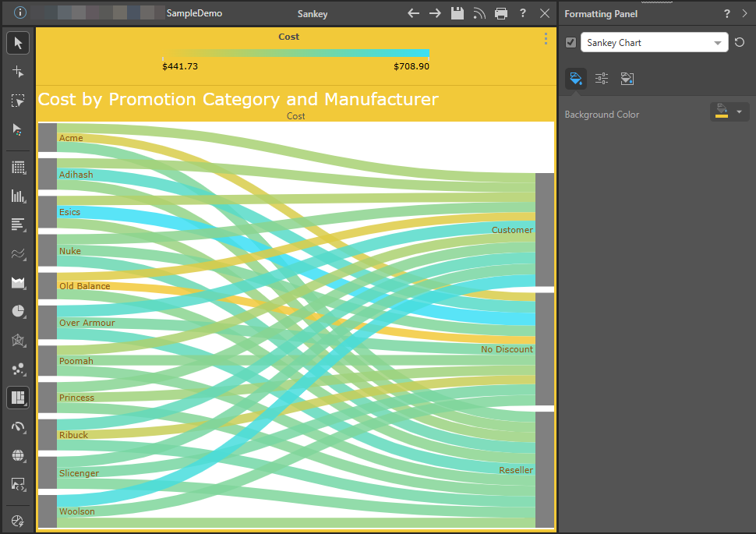Collapse the Formatting Panel with the chevron

tap(745, 13)
